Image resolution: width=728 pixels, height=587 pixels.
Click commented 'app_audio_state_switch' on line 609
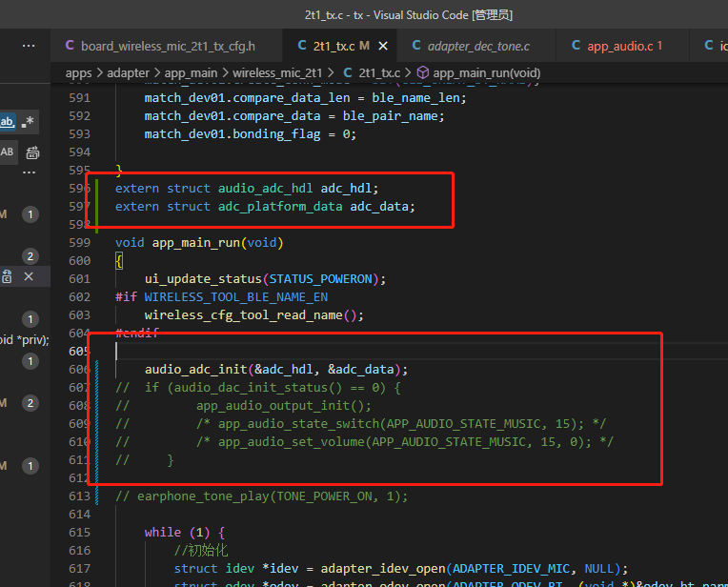298,424
